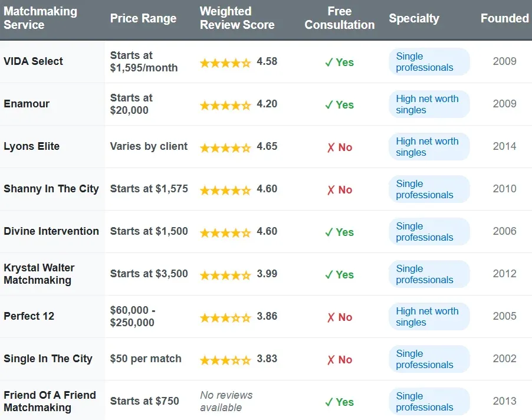Sort by the Founded column header

[504, 18]
